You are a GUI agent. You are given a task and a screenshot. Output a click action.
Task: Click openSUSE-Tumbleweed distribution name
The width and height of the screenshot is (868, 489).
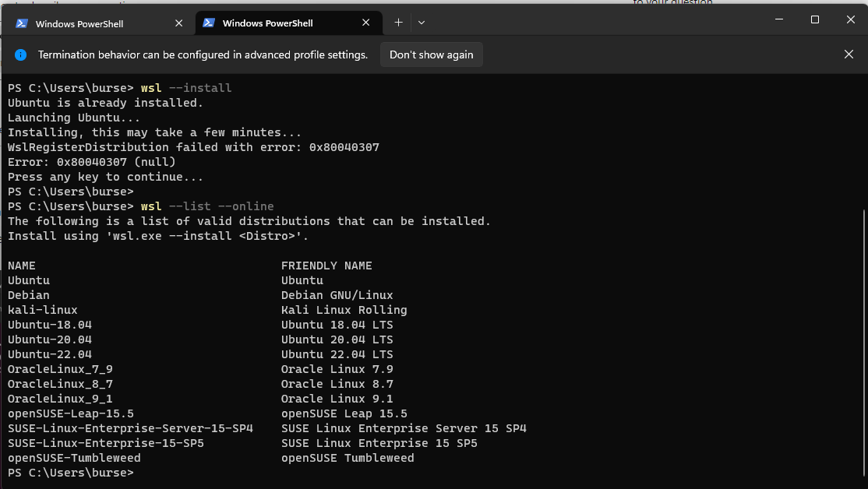coord(74,458)
